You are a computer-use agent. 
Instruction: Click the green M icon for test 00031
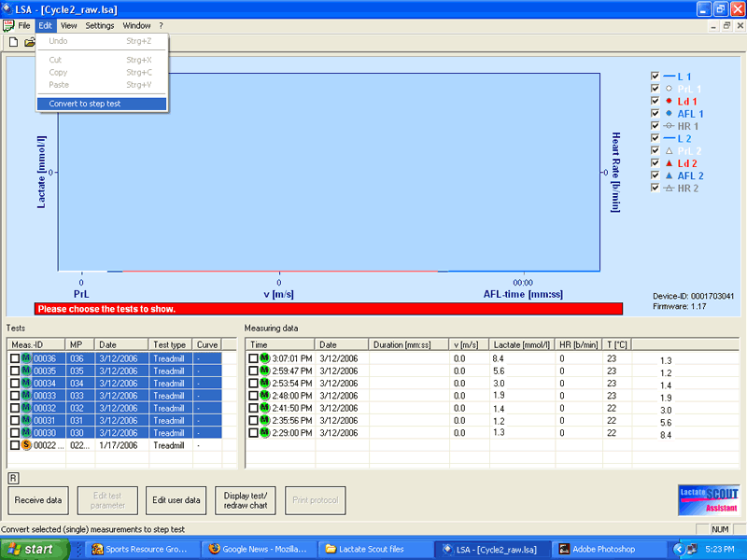pos(26,420)
